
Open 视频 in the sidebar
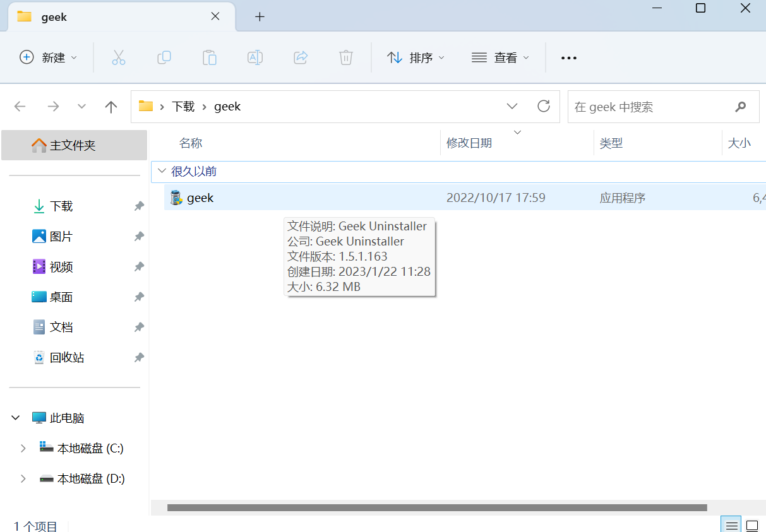pos(61,267)
